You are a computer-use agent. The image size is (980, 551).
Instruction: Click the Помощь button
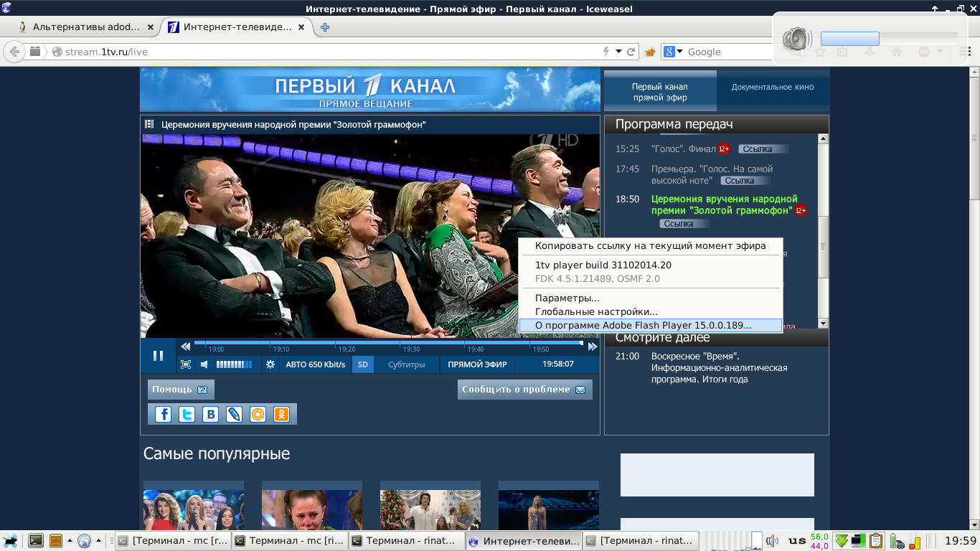click(x=180, y=390)
